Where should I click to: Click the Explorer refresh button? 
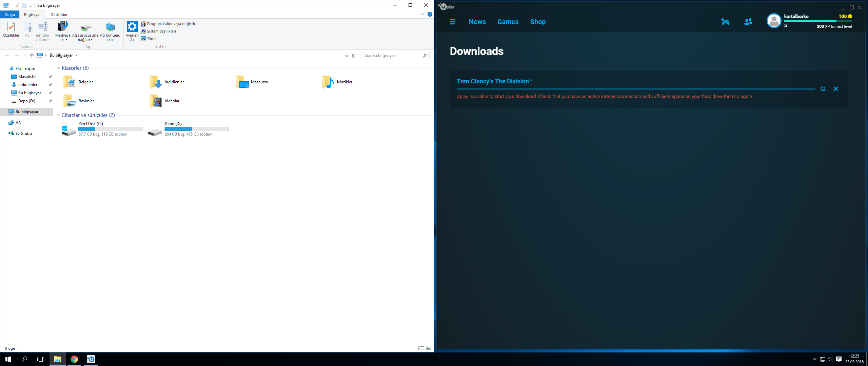click(354, 56)
